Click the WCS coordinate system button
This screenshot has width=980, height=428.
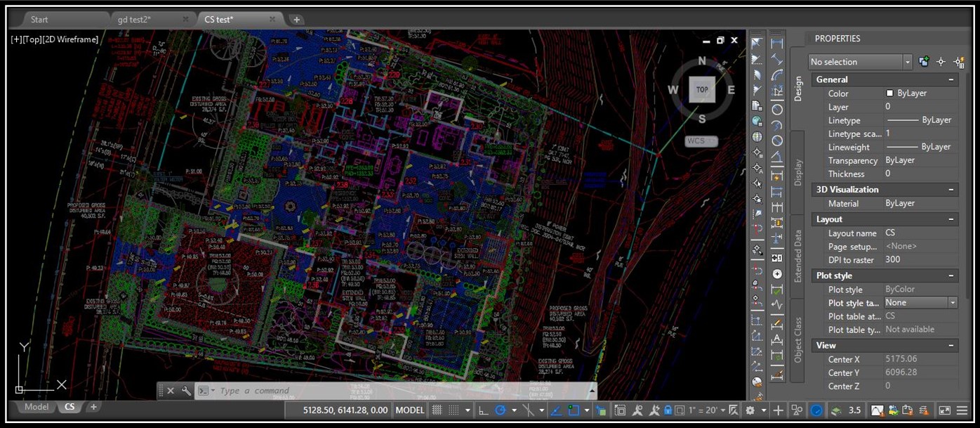click(x=701, y=141)
